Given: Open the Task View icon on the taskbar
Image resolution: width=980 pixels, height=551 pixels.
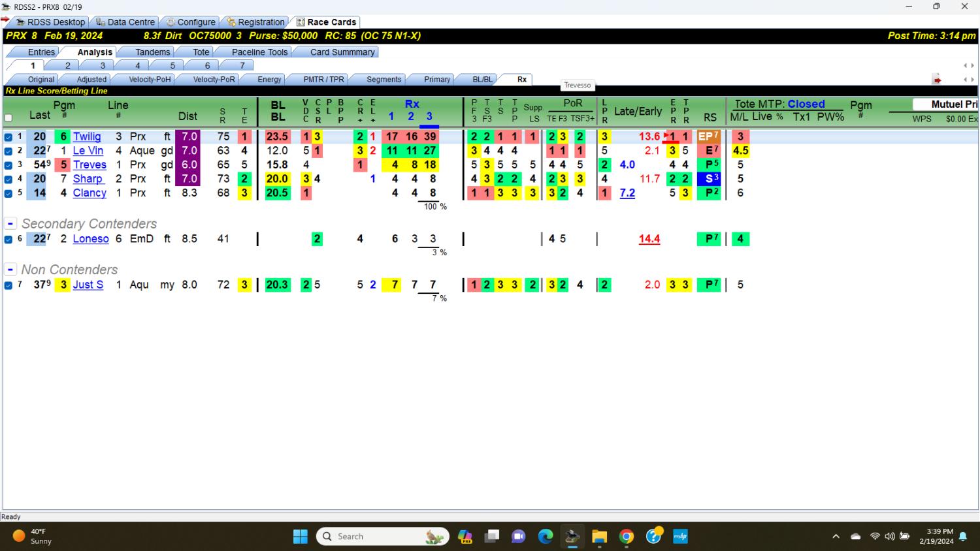Looking at the screenshot, I should [x=491, y=537].
